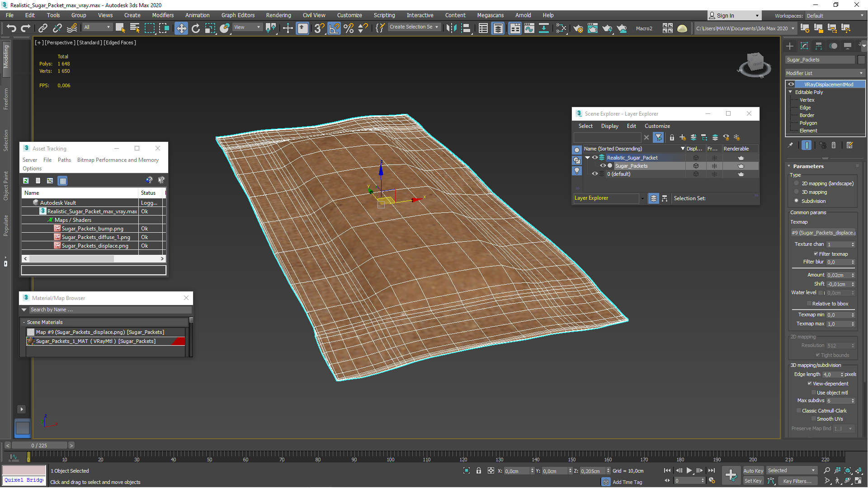Image resolution: width=868 pixels, height=488 pixels.
Task: Activate Select and Move tool
Action: click(181, 28)
